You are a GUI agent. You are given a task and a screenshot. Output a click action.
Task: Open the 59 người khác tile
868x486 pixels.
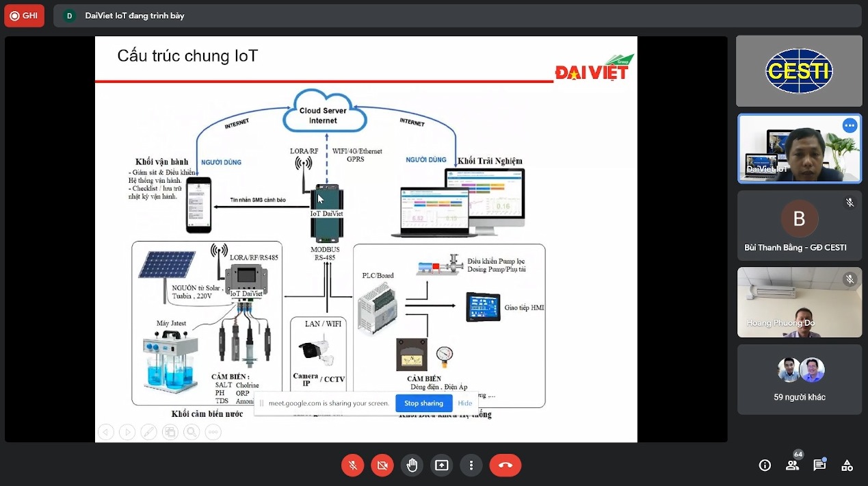[x=799, y=379]
